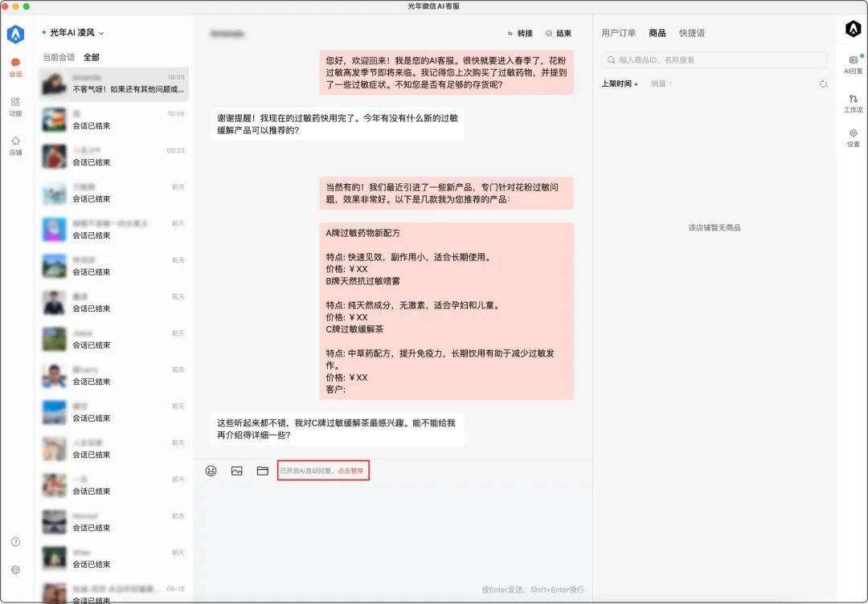Open the 上架时间 sort dropdown
The height and width of the screenshot is (604, 868).
[x=620, y=84]
